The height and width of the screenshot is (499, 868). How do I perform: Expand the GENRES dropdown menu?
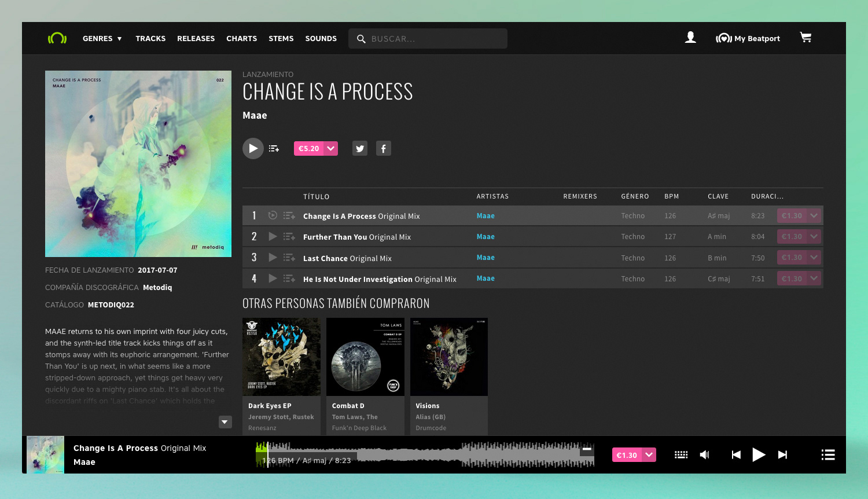pyautogui.click(x=102, y=39)
